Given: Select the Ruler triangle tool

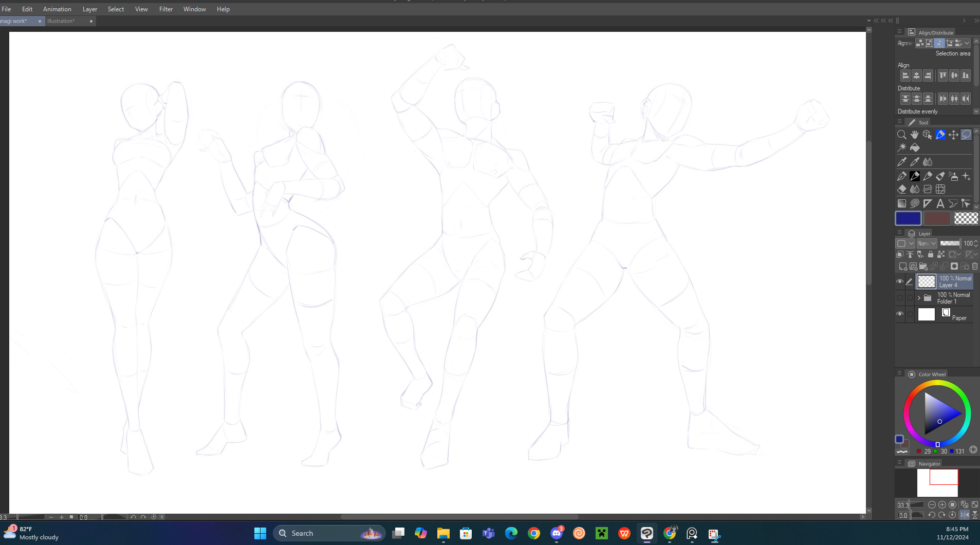Looking at the screenshot, I should click(927, 203).
